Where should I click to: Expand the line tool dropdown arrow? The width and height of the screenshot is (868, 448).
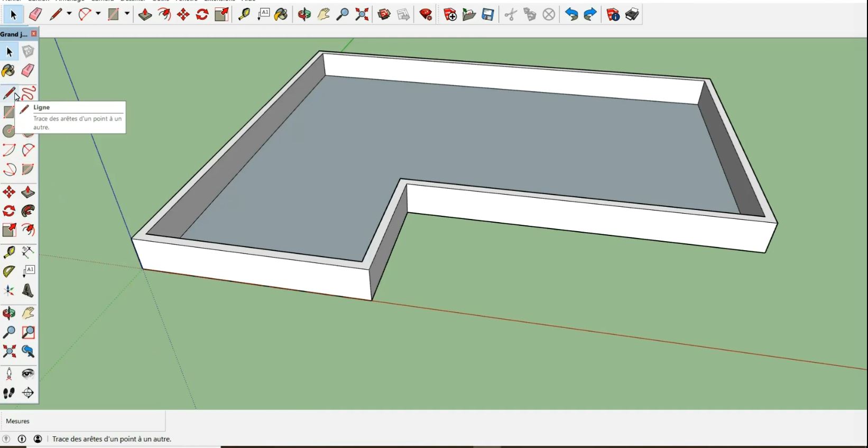pos(69,14)
